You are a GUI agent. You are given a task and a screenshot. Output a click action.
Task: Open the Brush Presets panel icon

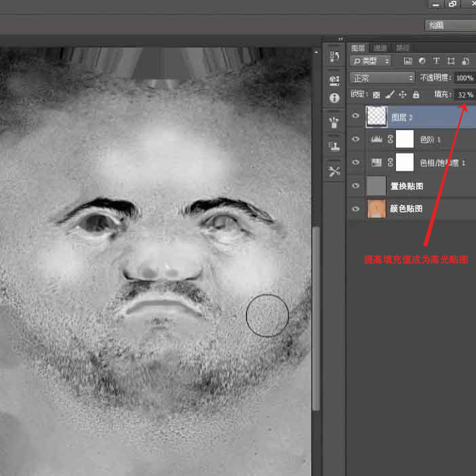point(334,123)
